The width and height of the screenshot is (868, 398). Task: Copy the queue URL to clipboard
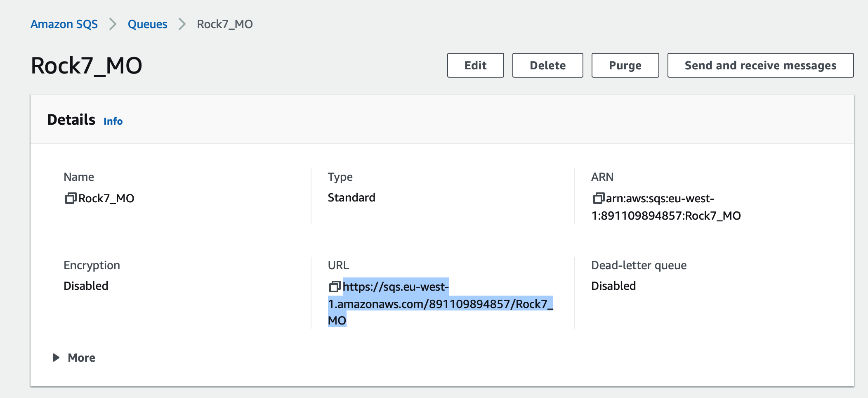(335, 287)
